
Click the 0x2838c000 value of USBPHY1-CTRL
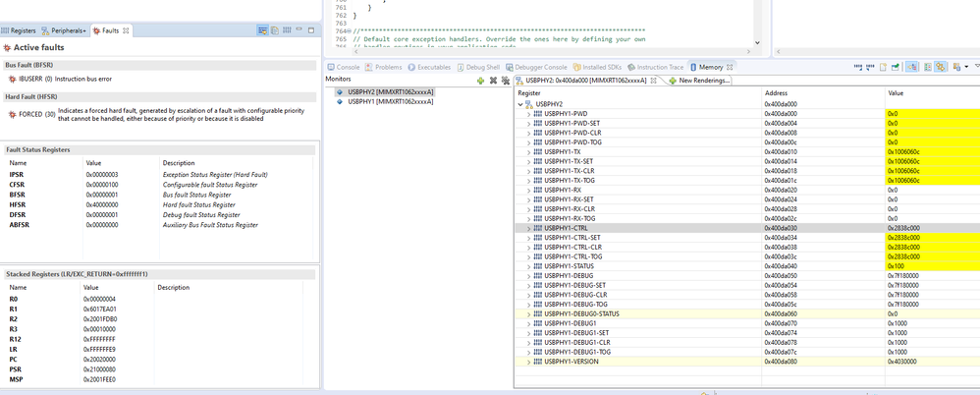(x=903, y=228)
